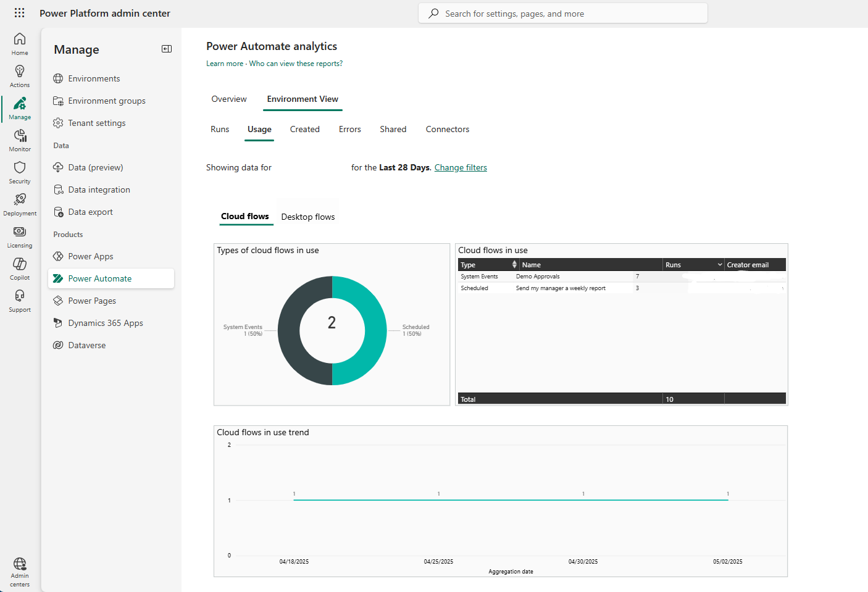The height and width of the screenshot is (592, 868).
Task: Click the trend line point at 04/25/2025
Action: (438, 500)
